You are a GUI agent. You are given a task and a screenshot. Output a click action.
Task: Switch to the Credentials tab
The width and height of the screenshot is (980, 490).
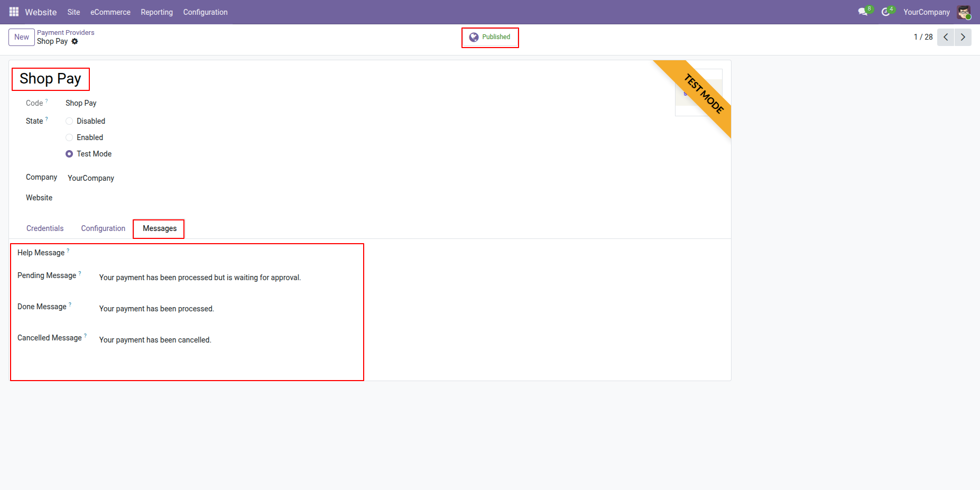coord(45,228)
